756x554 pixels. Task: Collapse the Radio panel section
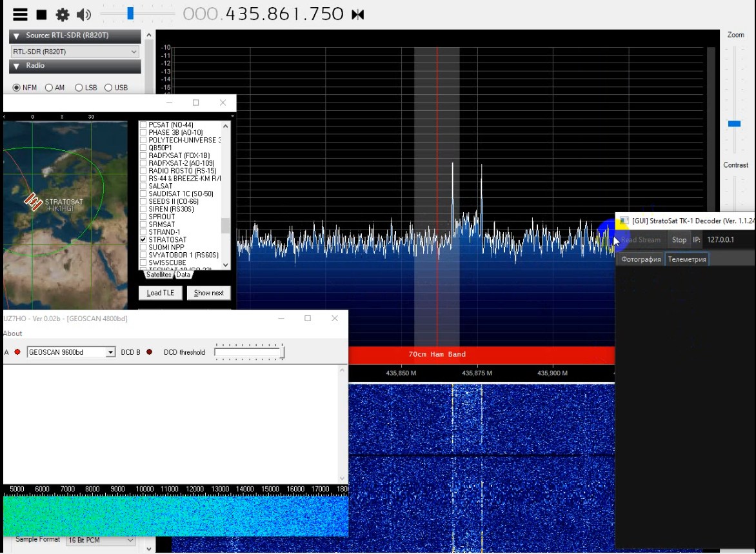click(x=17, y=66)
